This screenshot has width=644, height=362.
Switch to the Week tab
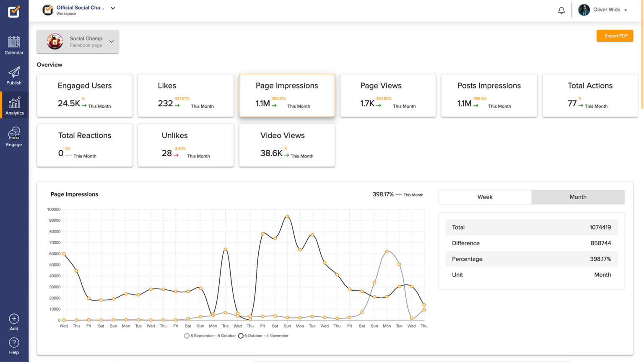coord(485,197)
